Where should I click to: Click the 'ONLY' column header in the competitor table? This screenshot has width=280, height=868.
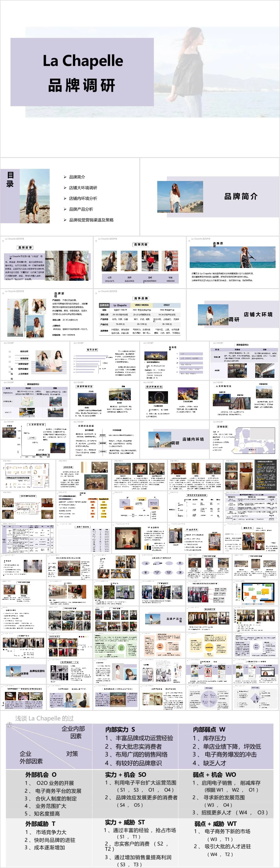coord(167,305)
